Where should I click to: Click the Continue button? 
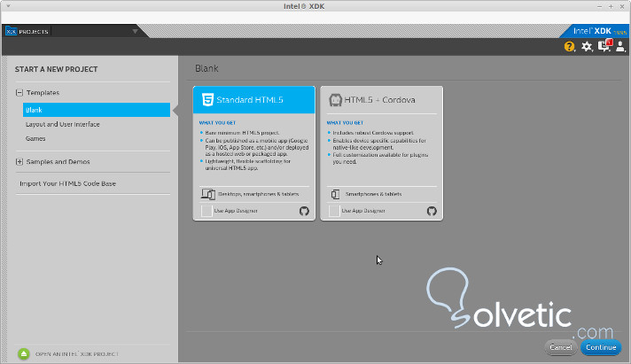(601, 347)
